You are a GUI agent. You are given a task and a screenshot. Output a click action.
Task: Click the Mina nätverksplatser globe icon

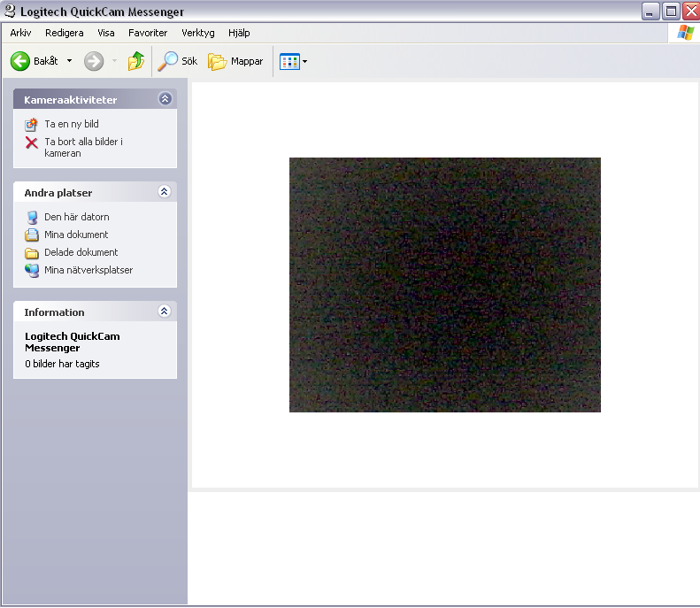coord(32,271)
